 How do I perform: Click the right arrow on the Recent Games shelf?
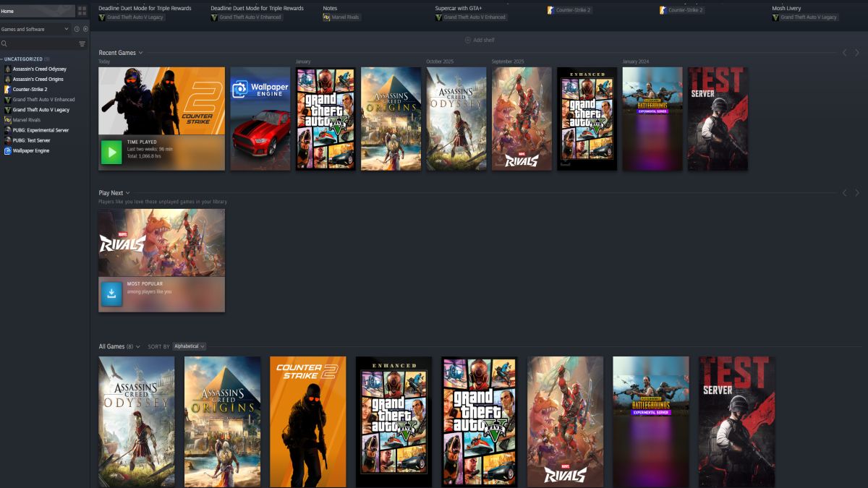(x=856, y=52)
